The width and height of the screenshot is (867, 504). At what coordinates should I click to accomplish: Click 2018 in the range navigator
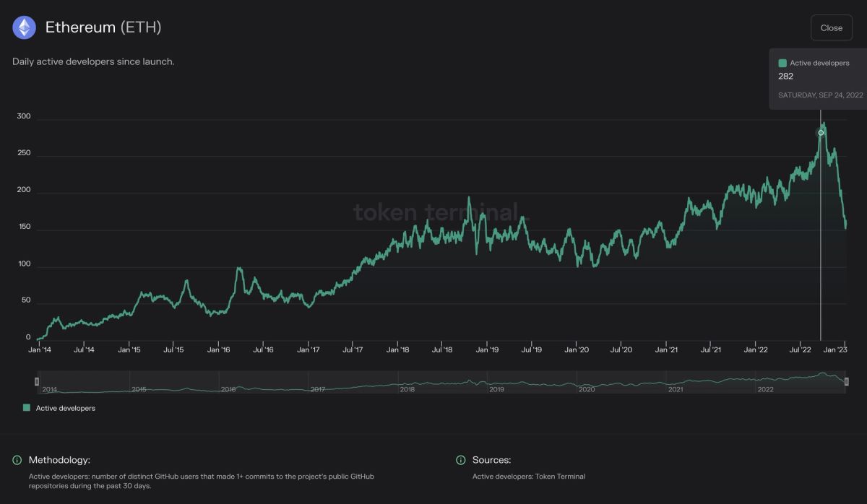[x=407, y=390]
